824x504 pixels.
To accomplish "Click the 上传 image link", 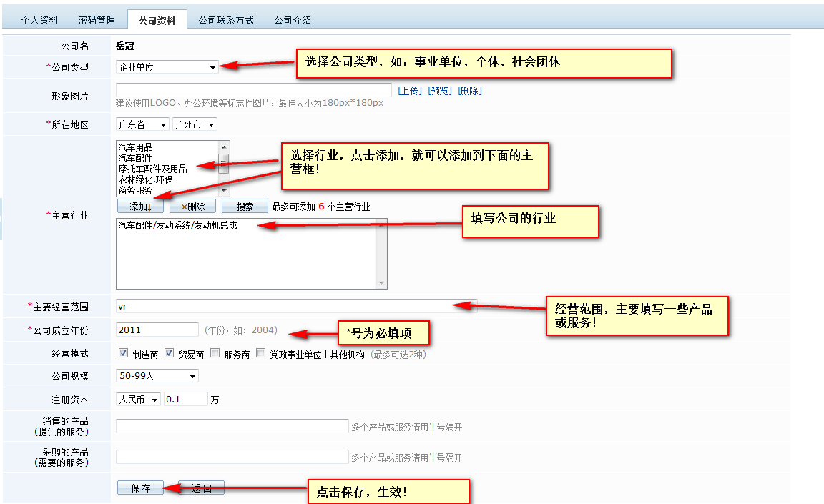I will point(410,91).
